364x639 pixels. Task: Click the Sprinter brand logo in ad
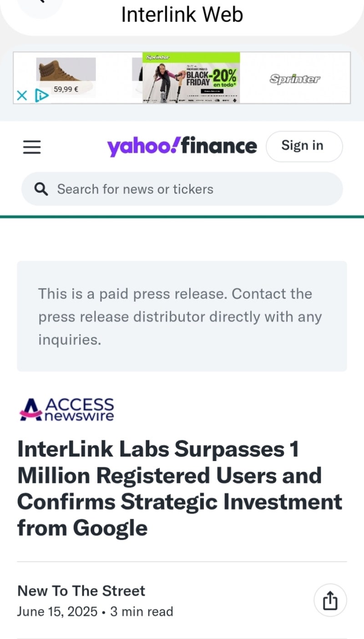point(294,79)
